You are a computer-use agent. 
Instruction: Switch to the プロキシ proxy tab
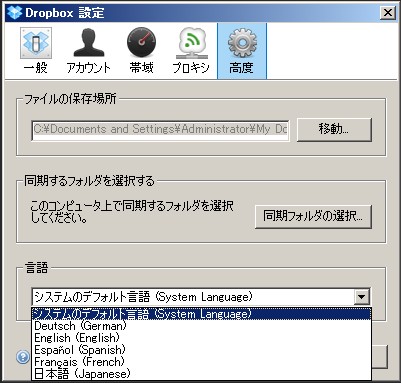tap(191, 51)
